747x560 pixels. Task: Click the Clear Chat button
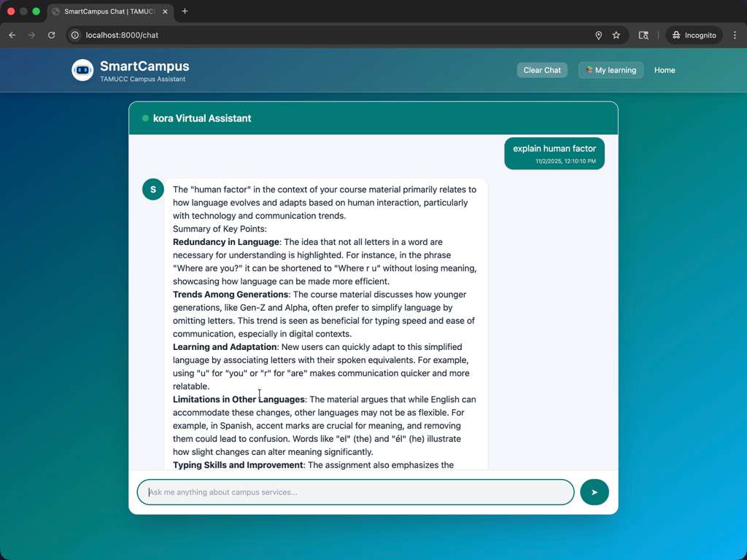[542, 70]
